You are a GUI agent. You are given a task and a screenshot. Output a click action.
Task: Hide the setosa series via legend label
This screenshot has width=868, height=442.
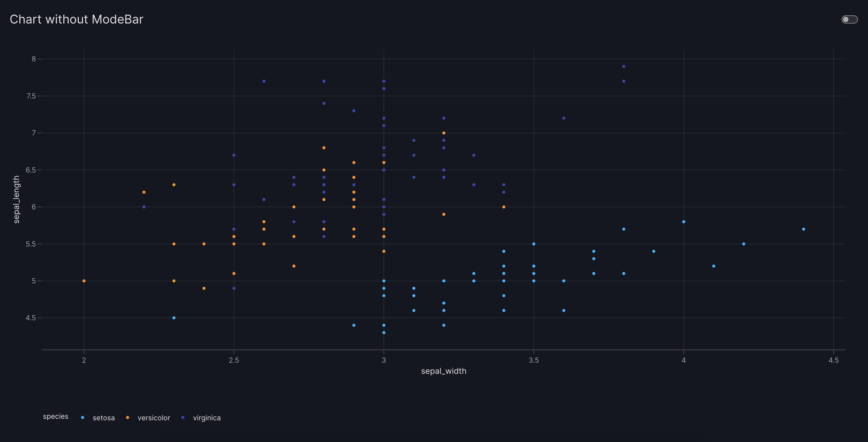point(104,418)
